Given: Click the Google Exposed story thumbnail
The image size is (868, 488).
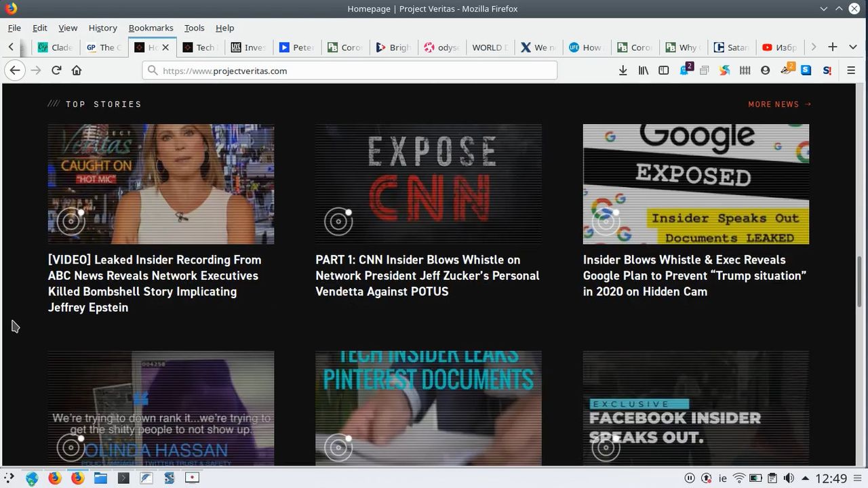Looking at the screenshot, I should pyautogui.click(x=696, y=184).
